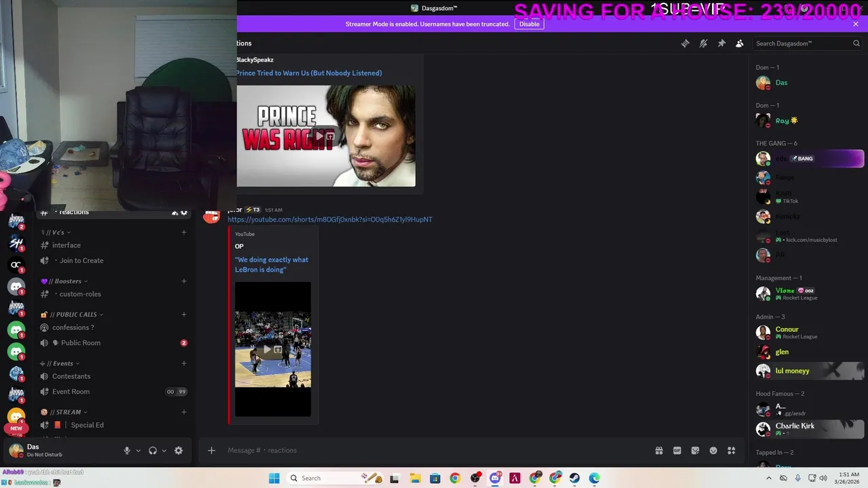Open Conour member in Admin list
Image resolution: width=868 pixels, height=488 pixels.
click(x=810, y=333)
